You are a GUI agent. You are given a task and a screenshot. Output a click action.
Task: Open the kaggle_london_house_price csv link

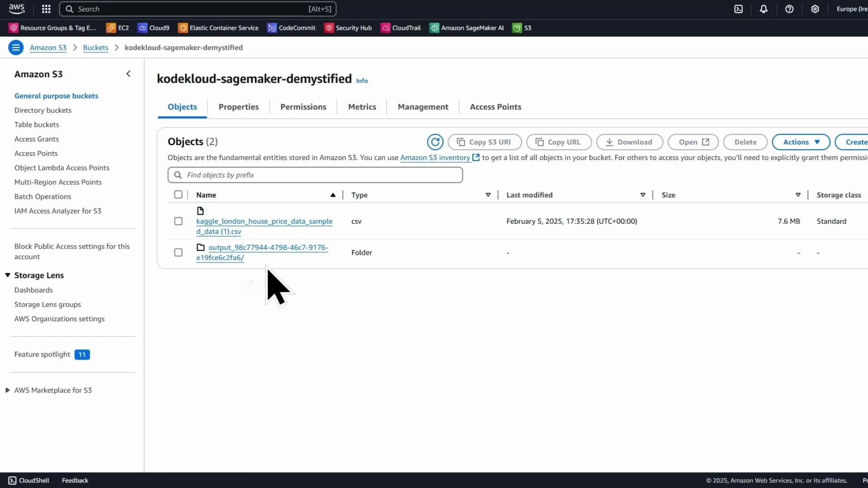[x=264, y=226]
